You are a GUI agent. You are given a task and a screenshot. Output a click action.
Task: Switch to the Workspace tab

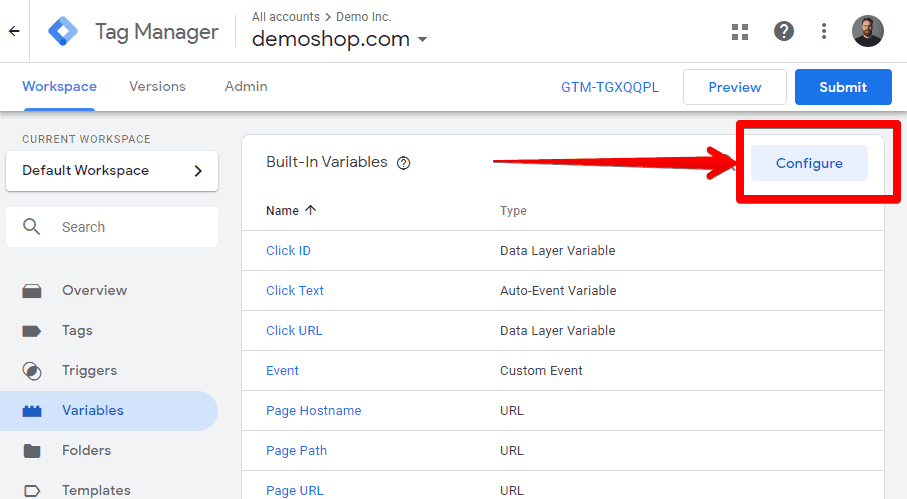[x=60, y=86]
